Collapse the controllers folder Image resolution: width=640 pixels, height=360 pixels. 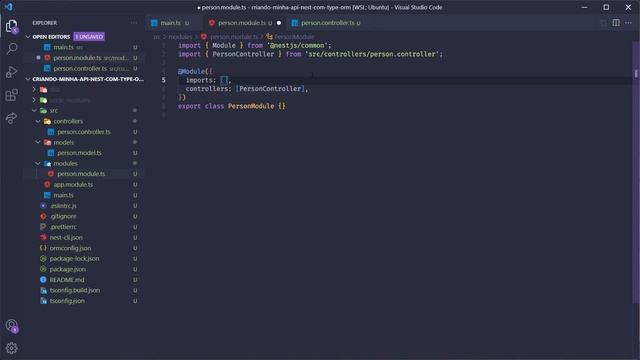coord(38,121)
